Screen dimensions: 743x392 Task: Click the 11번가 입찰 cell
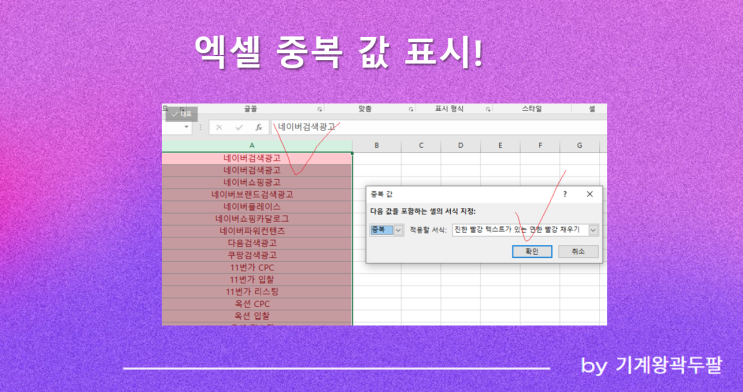pos(257,280)
